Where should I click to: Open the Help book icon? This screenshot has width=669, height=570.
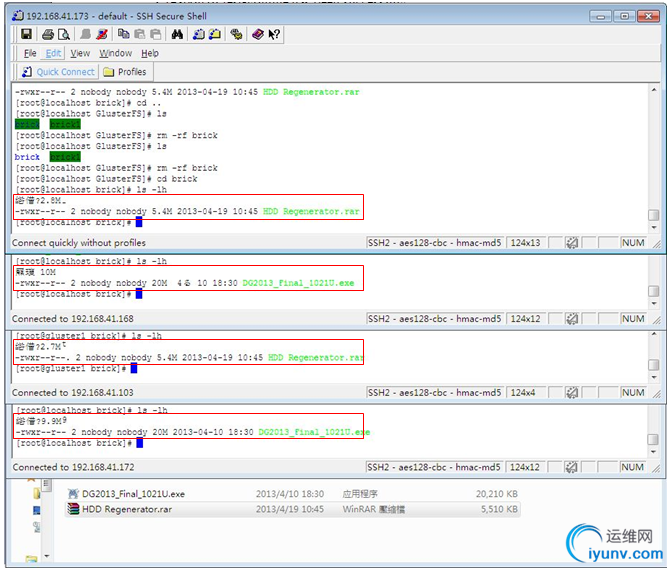click(x=257, y=34)
